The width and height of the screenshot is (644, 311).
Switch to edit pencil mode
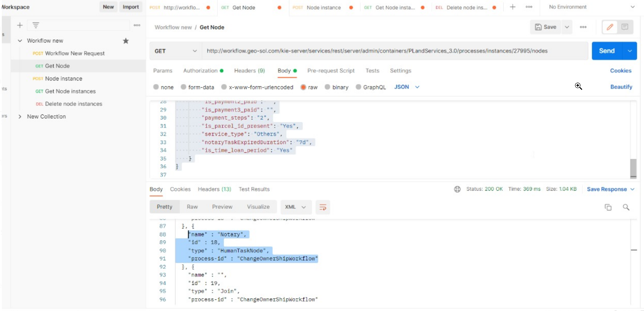click(x=610, y=27)
